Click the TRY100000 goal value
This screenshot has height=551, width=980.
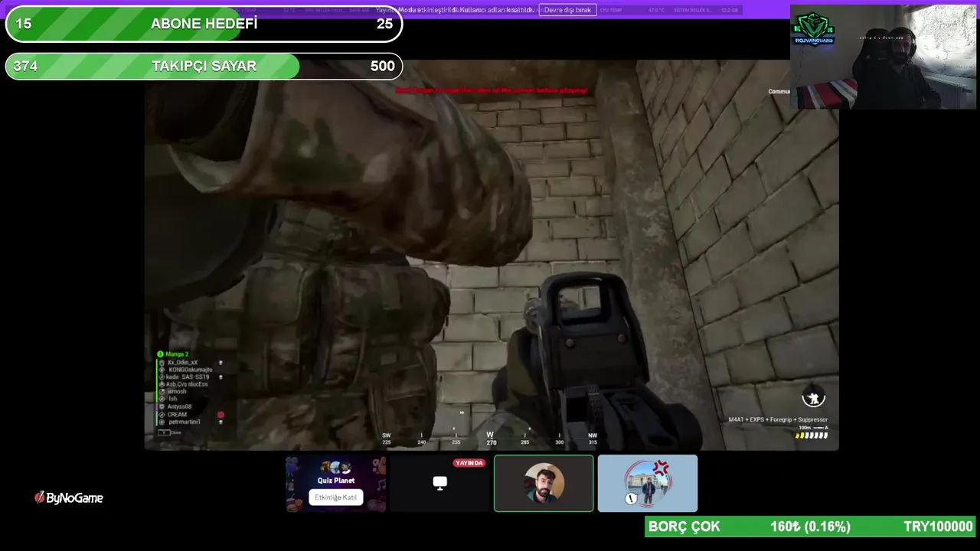click(938, 527)
